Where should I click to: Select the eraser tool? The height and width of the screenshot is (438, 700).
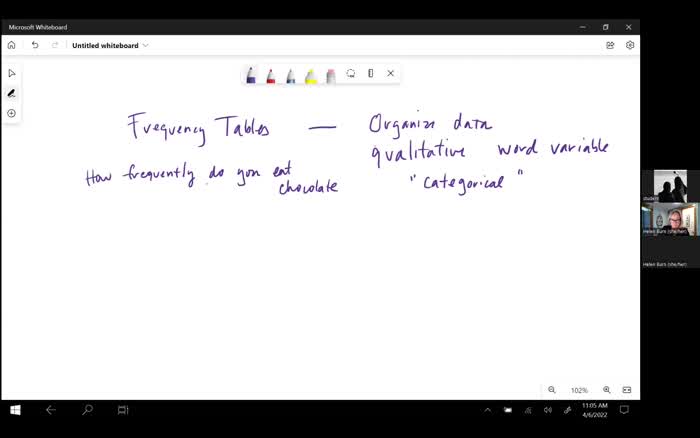click(x=331, y=75)
